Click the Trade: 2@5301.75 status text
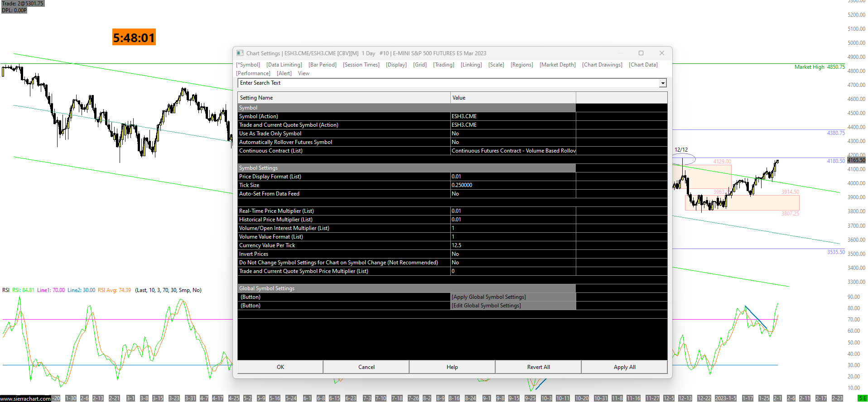Image resolution: width=868 pixels, height=402 pixels. click(x=23, y=4)
